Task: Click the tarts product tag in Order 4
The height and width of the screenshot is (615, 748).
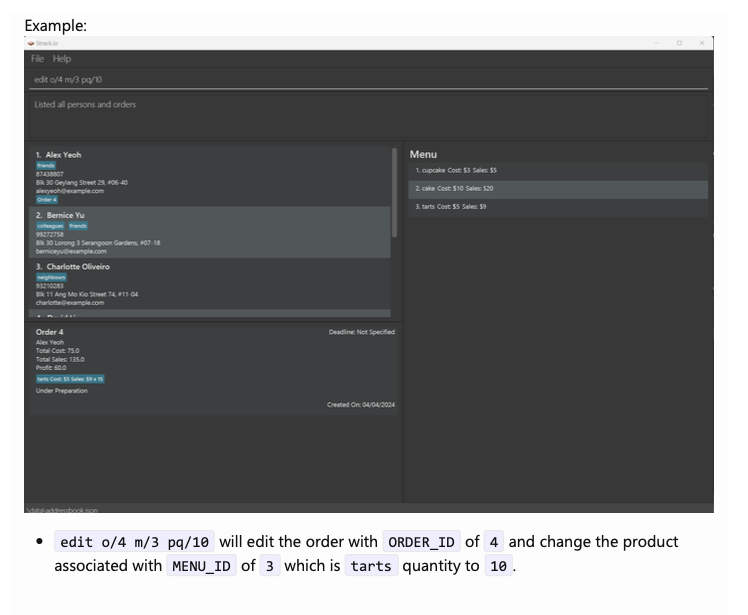Action: pos(70,379)
